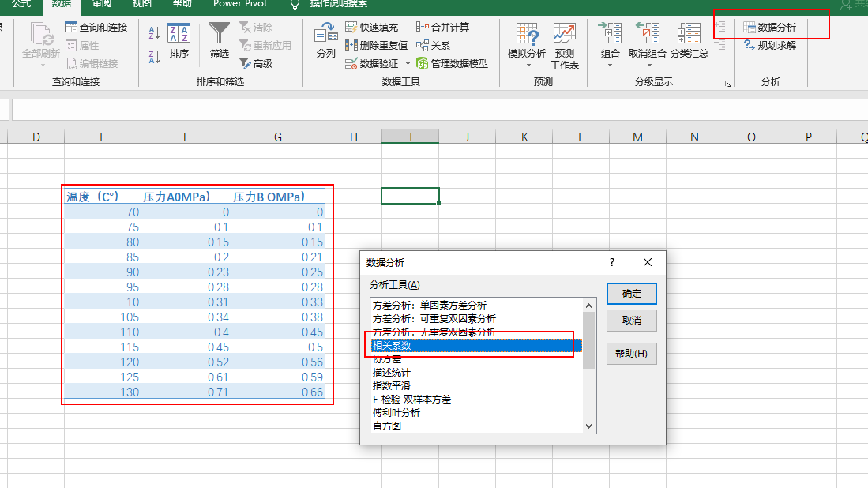Select 相关系数 in the analysis list
The image size is (868, 488).
coord(476,345)
